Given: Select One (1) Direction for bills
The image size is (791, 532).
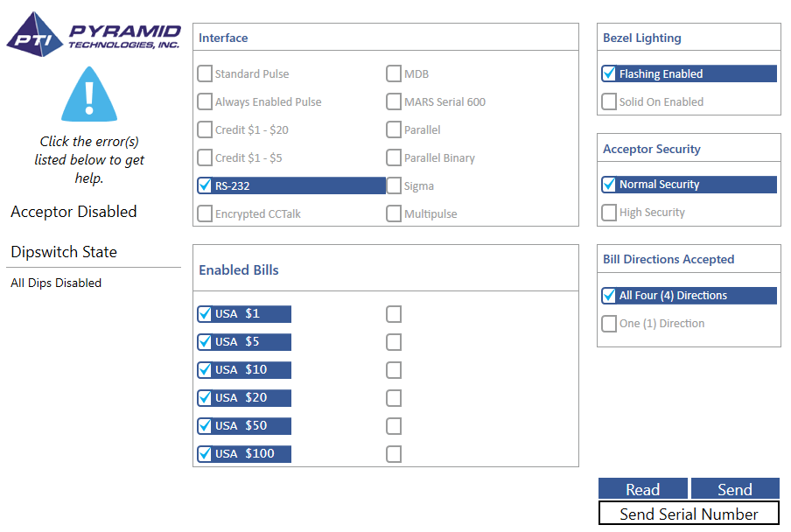Looking at the screenshot, I should coord(609,323).
